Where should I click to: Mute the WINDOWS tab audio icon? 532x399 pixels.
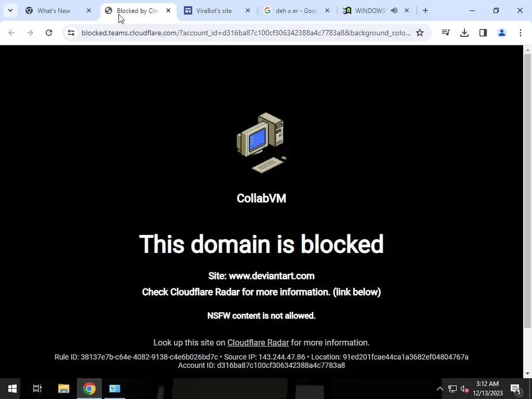coord(394,10)
